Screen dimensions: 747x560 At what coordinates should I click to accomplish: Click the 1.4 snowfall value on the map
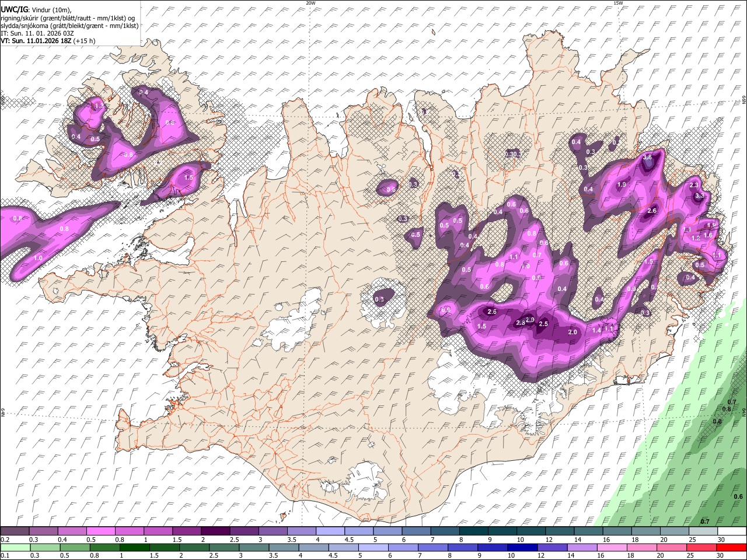[x=597, y=330]
